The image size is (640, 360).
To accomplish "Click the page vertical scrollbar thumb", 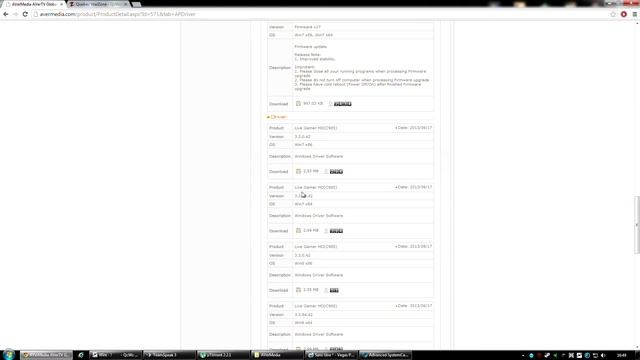I will (636, 225).
